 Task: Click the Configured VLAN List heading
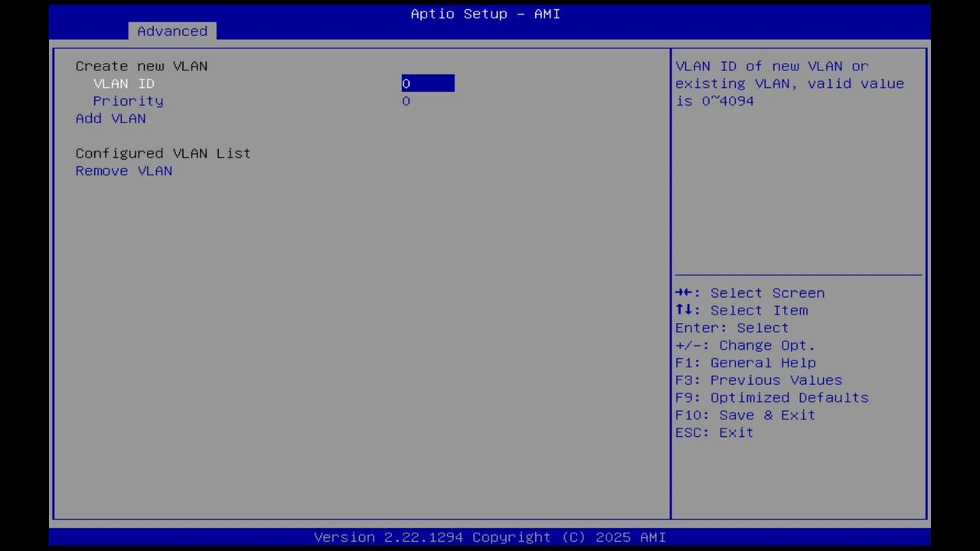(x=162, y=153)
